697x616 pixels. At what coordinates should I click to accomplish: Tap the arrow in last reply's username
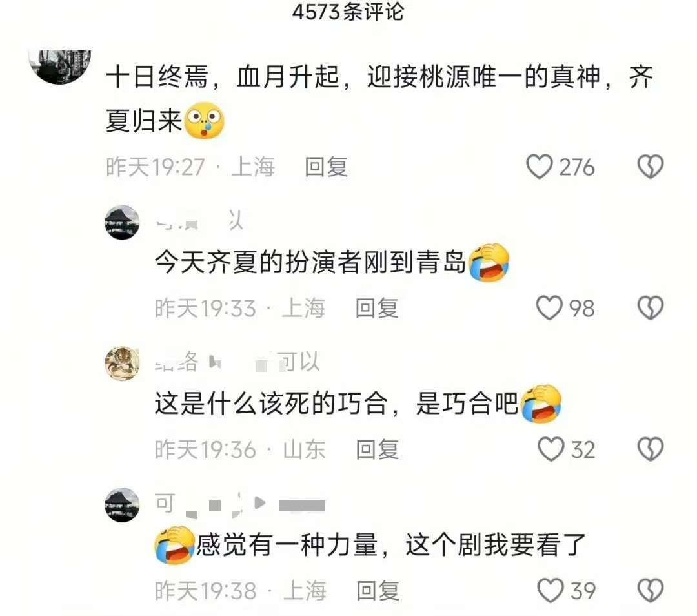click(260, 503)
